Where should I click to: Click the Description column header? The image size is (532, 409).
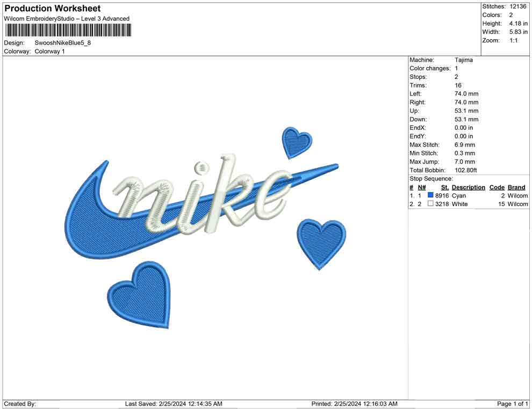[x=468, y=187]
